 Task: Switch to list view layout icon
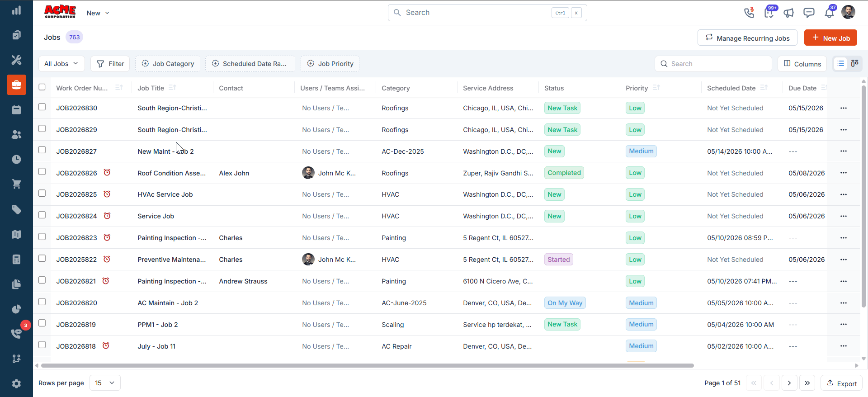840,64
